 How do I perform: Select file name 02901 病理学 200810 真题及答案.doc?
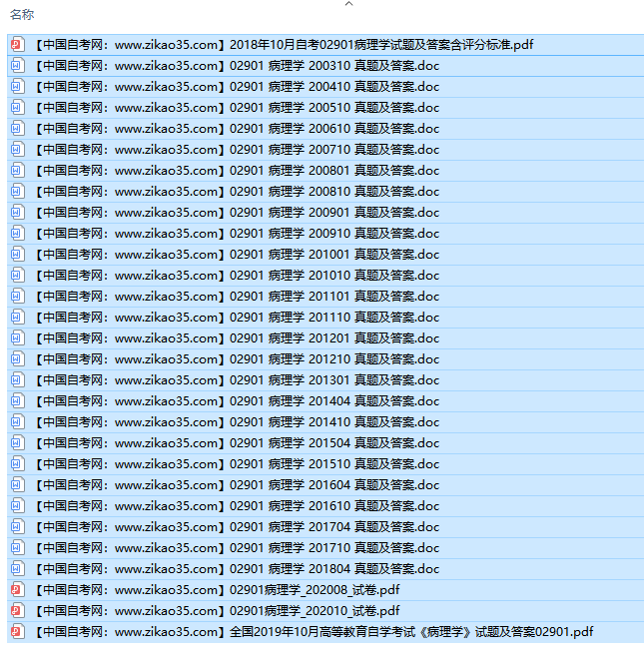click(x=334, y=192)
